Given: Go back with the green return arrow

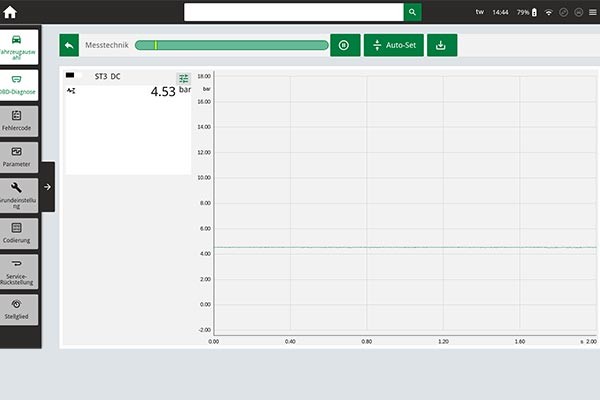Looking at the screenshot, I should coord(69,45).
